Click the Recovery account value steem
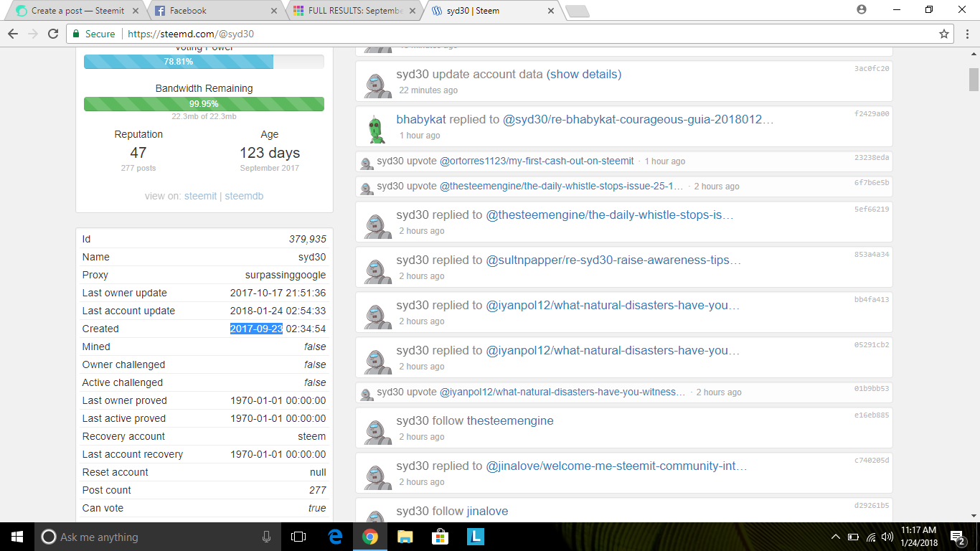 pyautogui.click(x=312, y=436)
